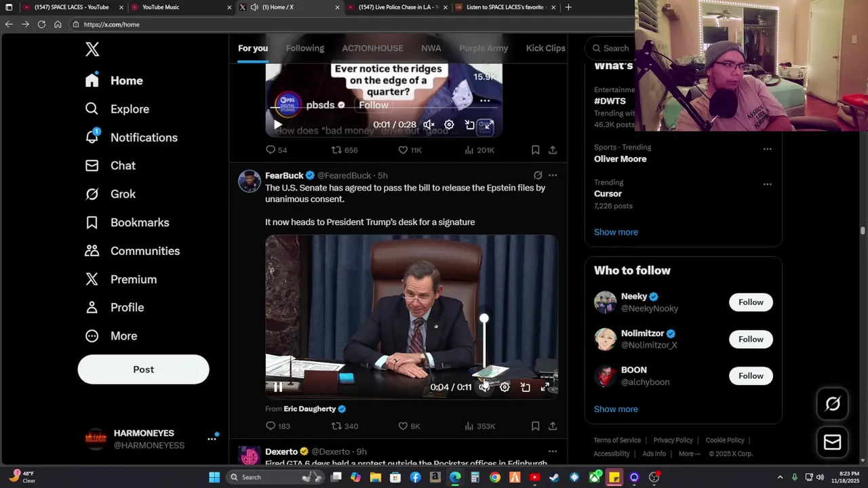The image size is (868, 488).
Task: Open more options on Dexerto post
Action: click(553, 451)
